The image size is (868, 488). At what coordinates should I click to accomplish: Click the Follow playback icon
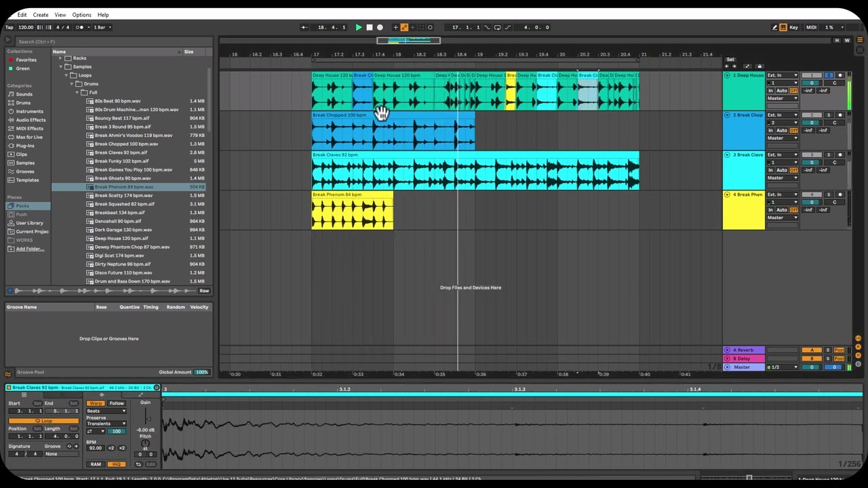coord(304,27)
